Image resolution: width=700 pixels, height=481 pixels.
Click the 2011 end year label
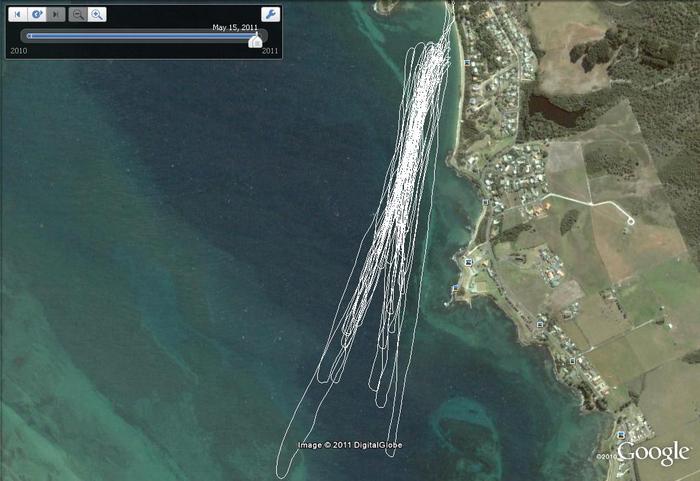click(x=270, y=51)
